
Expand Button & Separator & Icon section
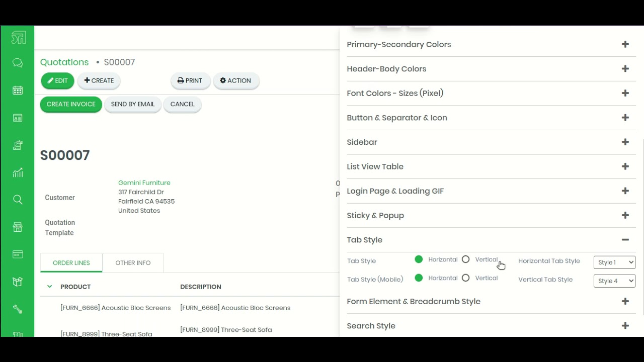tap(491, 118)
